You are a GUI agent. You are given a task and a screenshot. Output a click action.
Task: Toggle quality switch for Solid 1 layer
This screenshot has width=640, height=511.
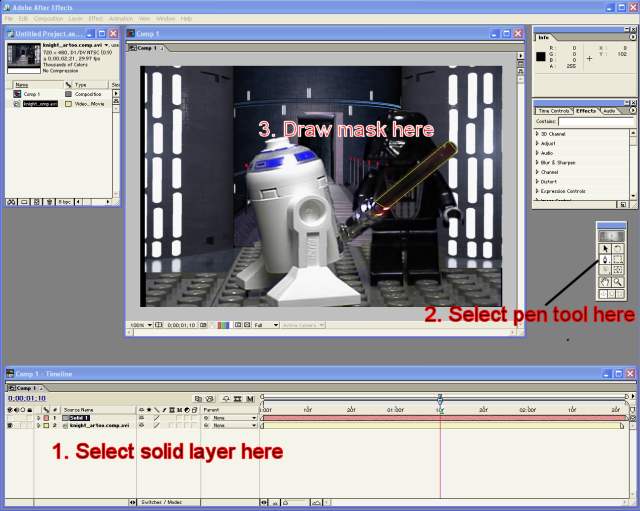(x=156, y=418)
